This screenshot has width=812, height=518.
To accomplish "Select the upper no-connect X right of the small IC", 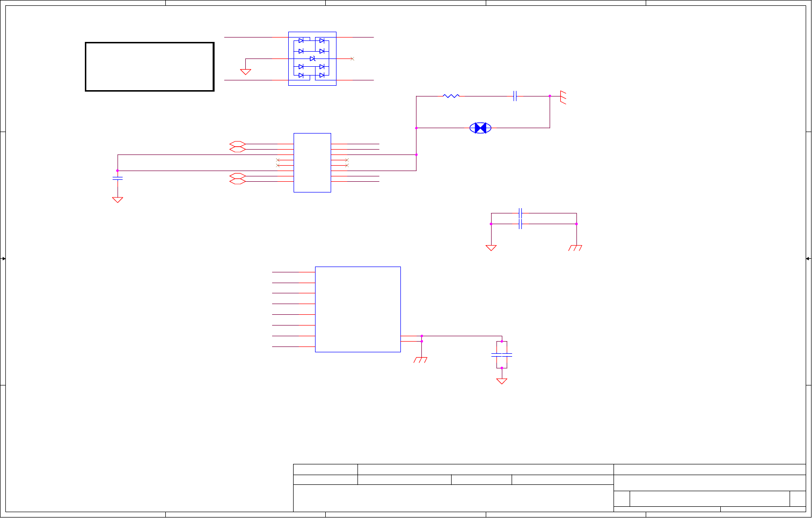I will pyautogui.click(x=347, y=160).
